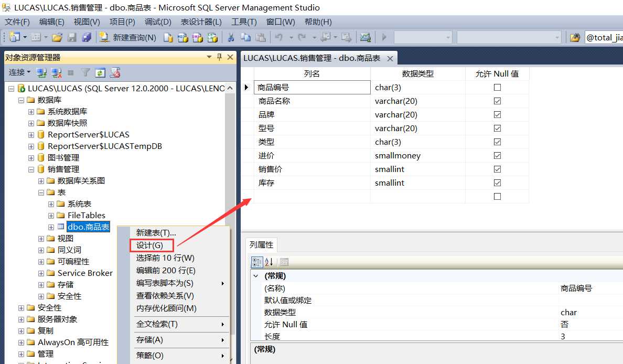Click the smallmoney data type cell for 进价
This screenshot has height=364, width=623.
(x=417, y=156)
